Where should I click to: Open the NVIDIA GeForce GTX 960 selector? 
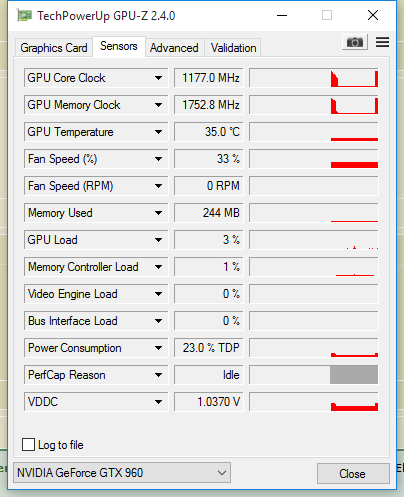(x=122, y=473)
